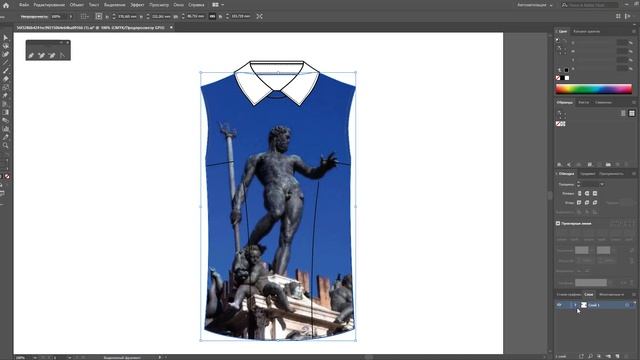This screenshot has height=360, width=640.
Task: Select the Zoom magnifier tool
Action: pos(5,145)
